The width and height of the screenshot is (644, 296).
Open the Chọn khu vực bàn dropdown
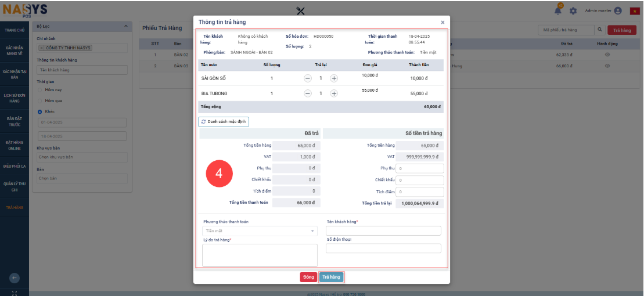(x=82, y=157)
